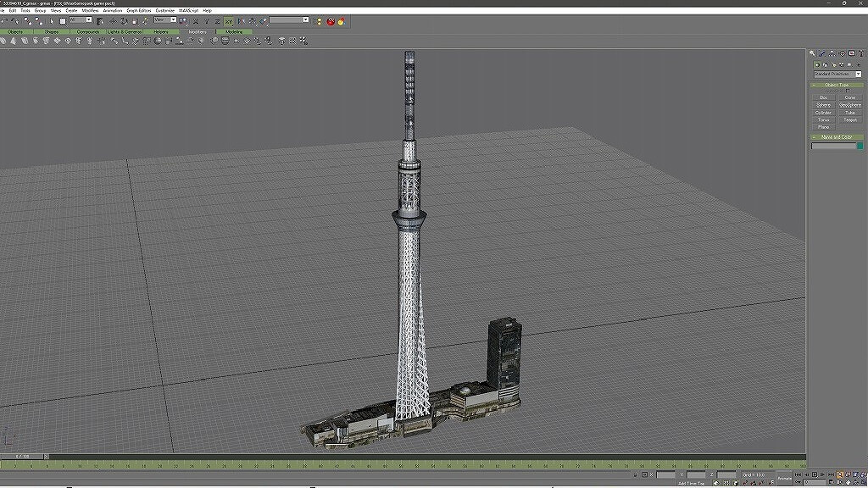Switch to the Shapes tab panel

[x=52, y=32]
